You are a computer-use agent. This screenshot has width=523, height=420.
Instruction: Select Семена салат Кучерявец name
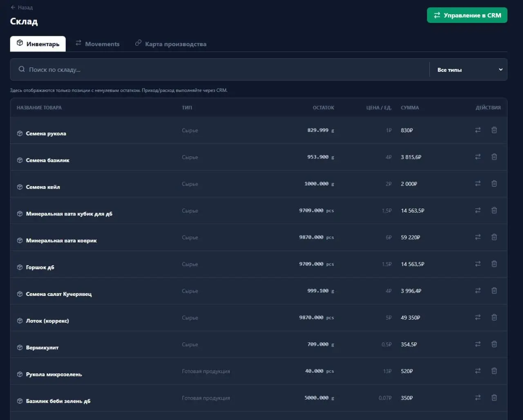pyautogui.click(x=59, y=294)
